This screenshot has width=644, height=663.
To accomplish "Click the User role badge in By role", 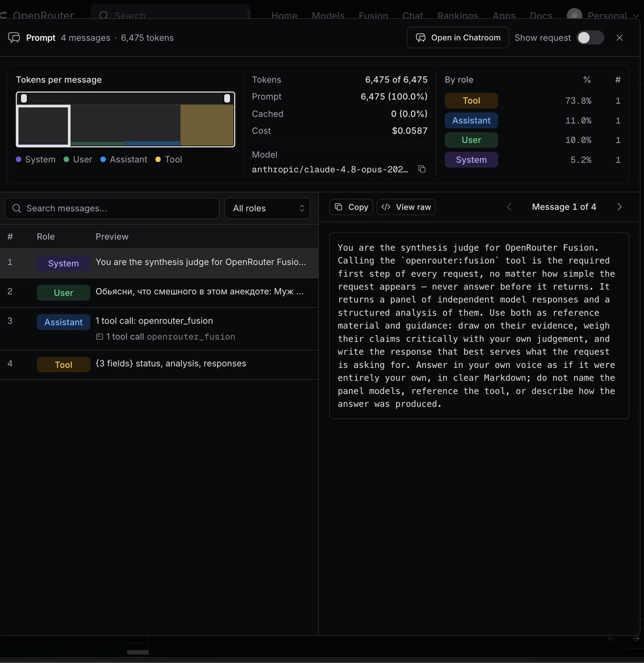I will (x=471, y=140).
